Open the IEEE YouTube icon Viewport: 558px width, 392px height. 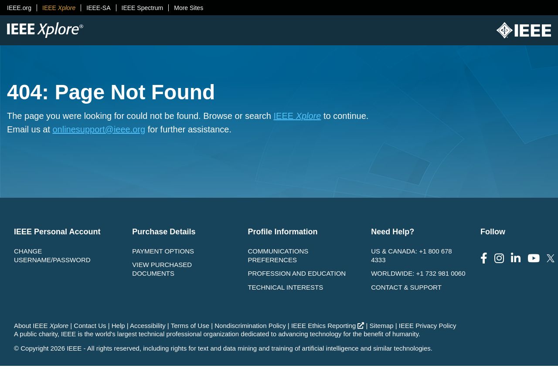(x=534, y=258)
